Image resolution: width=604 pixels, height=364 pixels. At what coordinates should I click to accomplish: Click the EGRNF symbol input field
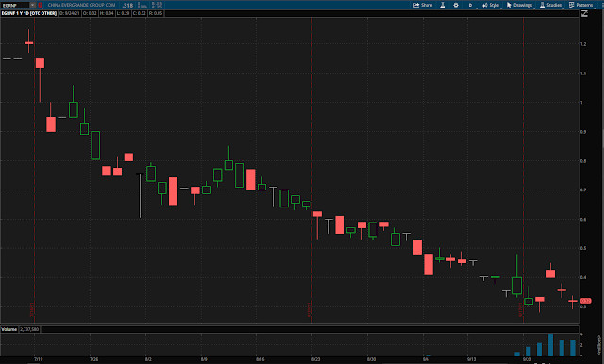coord(15,5)
